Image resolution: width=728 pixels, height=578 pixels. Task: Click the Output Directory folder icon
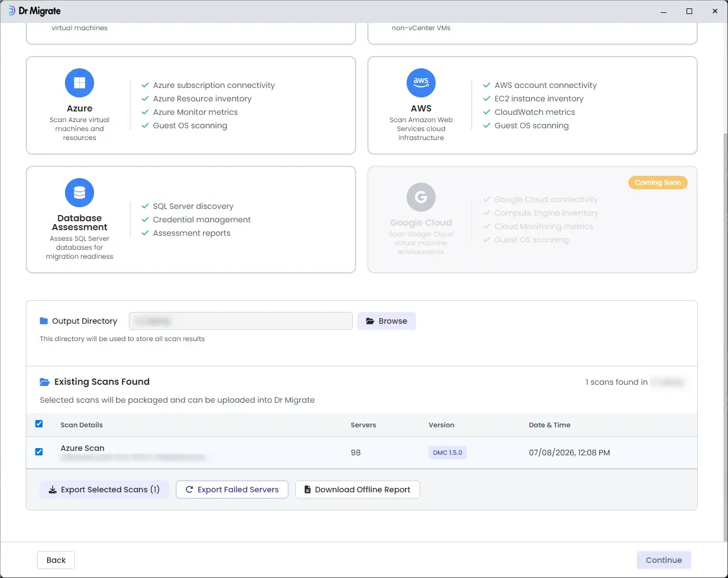click(x=44, y=321)
